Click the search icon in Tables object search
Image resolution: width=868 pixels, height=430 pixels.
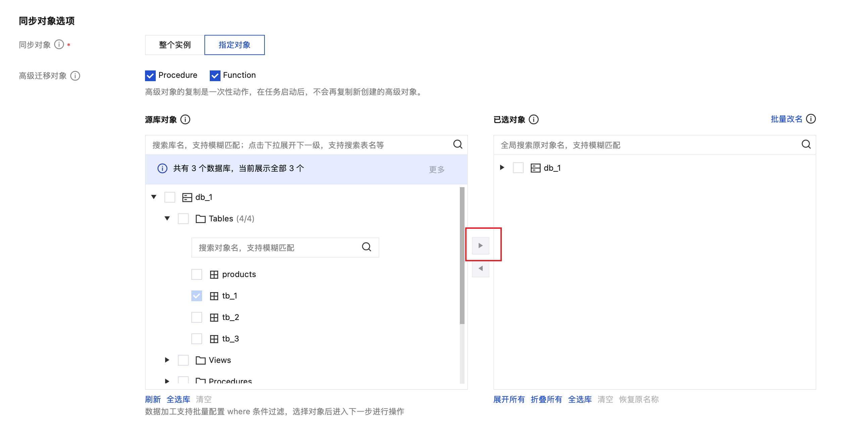tap(367, 247)
